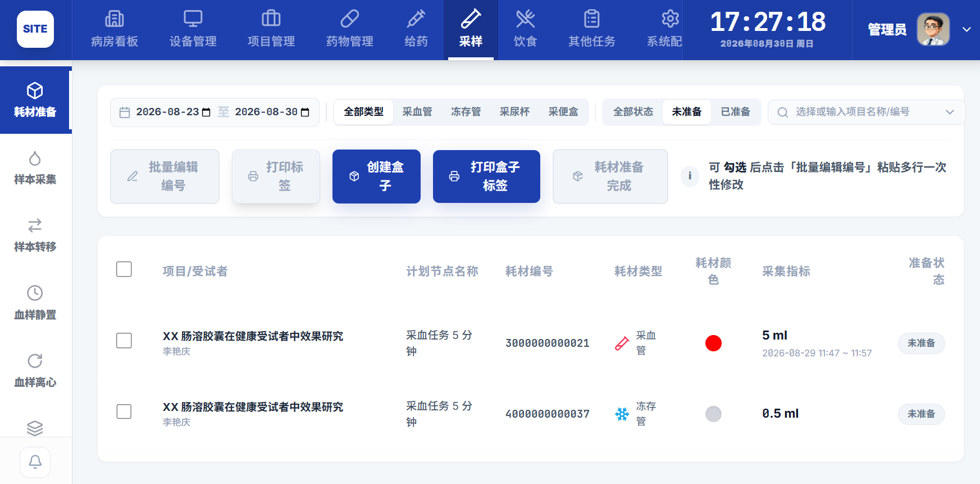Open 样本转移 arrows icon in sidebar
The height and width of the screenshot is (484, 980).
click(35, 225)
